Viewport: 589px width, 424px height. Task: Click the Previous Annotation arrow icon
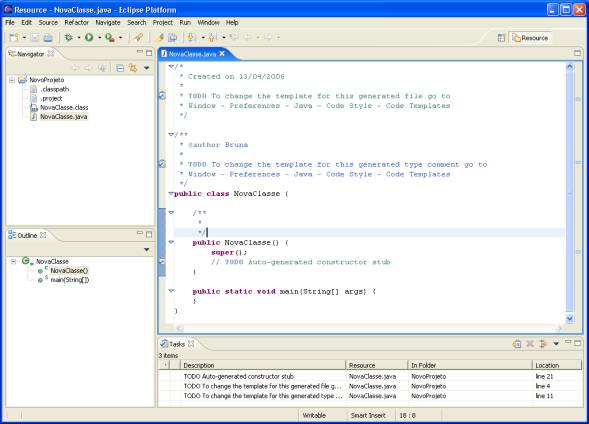[212, 37]
